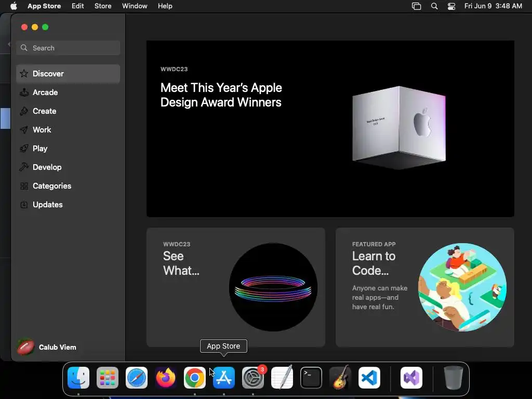Click the WWDC23 colorful rings artwork
This screenshot has height=399, width=532.
click(x=273, y=287)
